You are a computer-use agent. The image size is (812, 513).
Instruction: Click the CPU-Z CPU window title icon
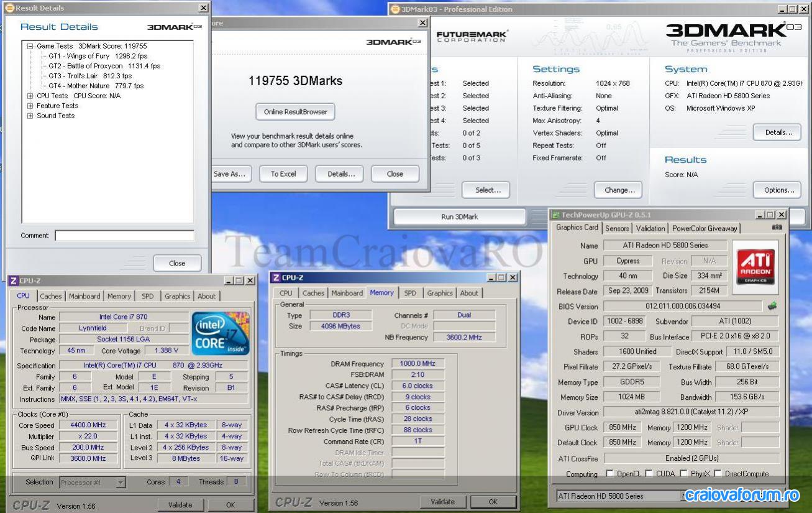pyautogui.click(x=14, y=280)
